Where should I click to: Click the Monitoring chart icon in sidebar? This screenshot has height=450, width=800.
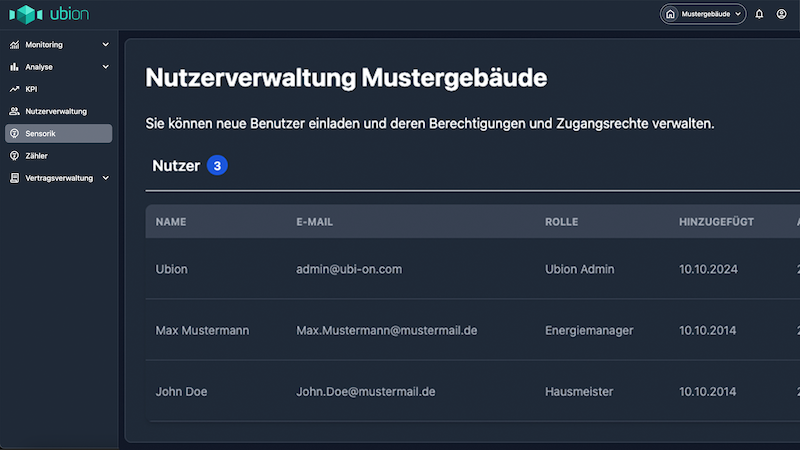coord(14,45)
